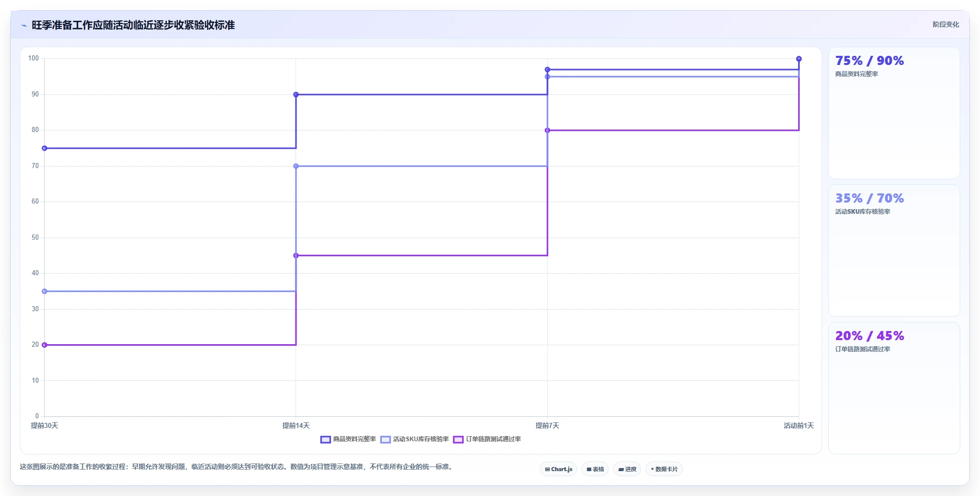Click the 50 y-axis label

click(x=35, y=238)
